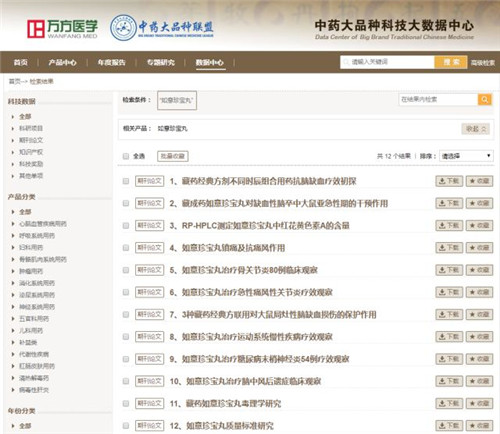500x434 pixels.
Task: Select 补益类 in product categories
Action: [x=28, y=342]
